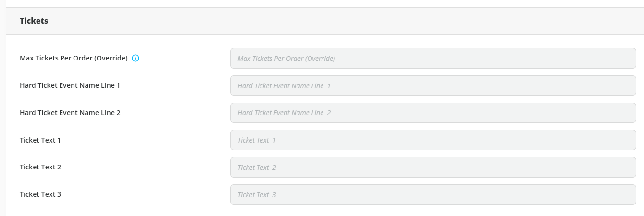Place cursor in the Ticket Text 3 field

433,194
